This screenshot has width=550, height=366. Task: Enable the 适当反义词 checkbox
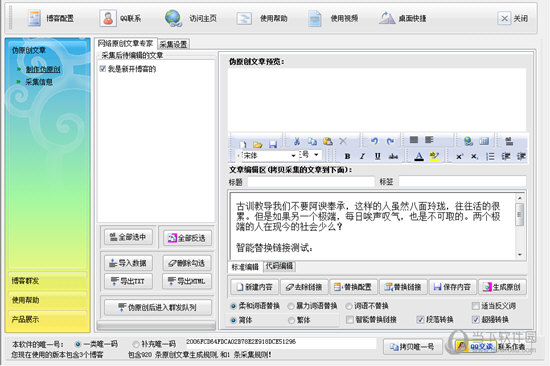click(476, 306)
